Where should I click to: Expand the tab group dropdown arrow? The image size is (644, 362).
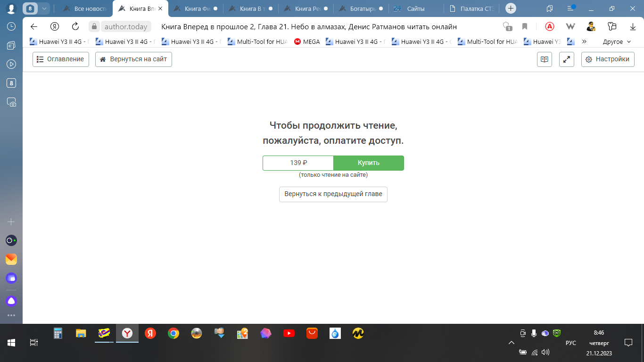coord(44,8)
